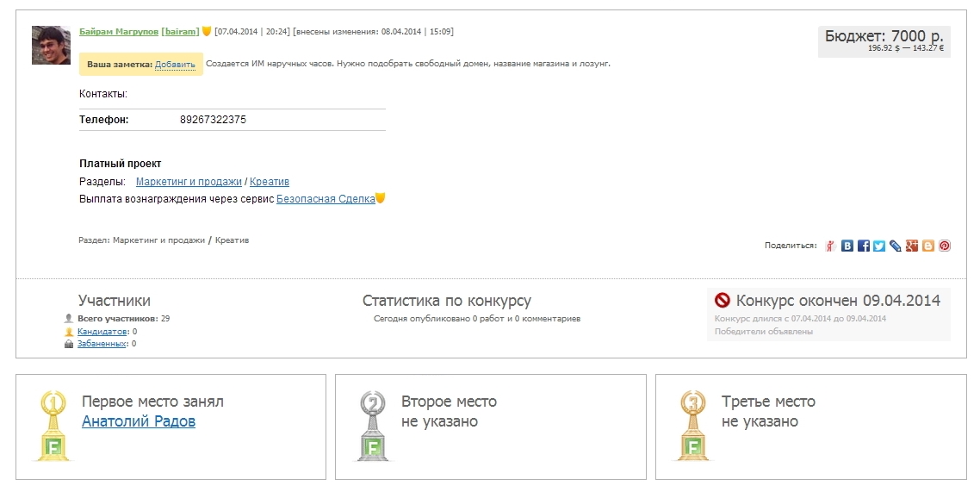
Task: Click Третье место не указано card text
Action: (768, 412)
